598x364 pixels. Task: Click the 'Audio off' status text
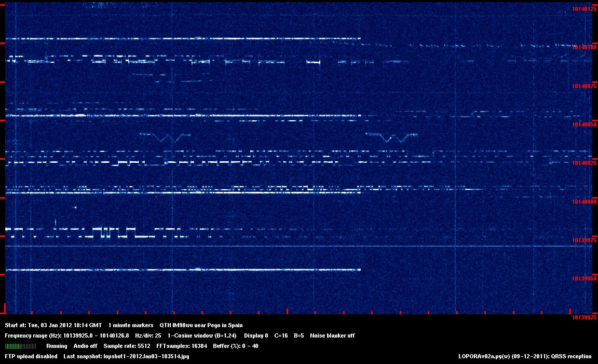[86, 346]
